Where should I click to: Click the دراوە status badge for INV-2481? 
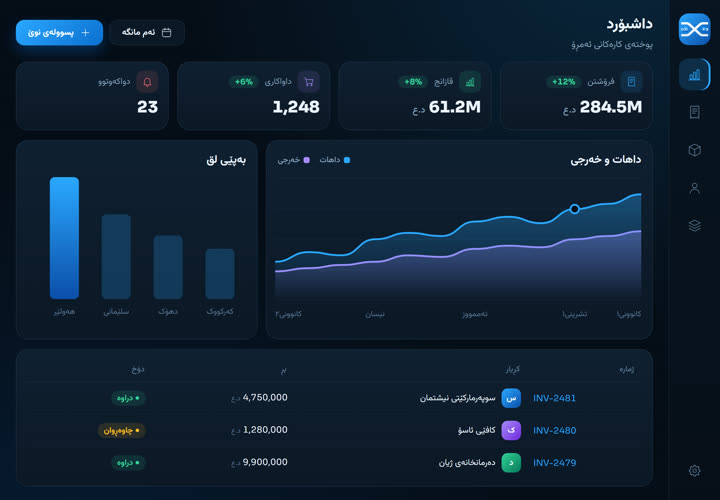(x=129, y=398)
